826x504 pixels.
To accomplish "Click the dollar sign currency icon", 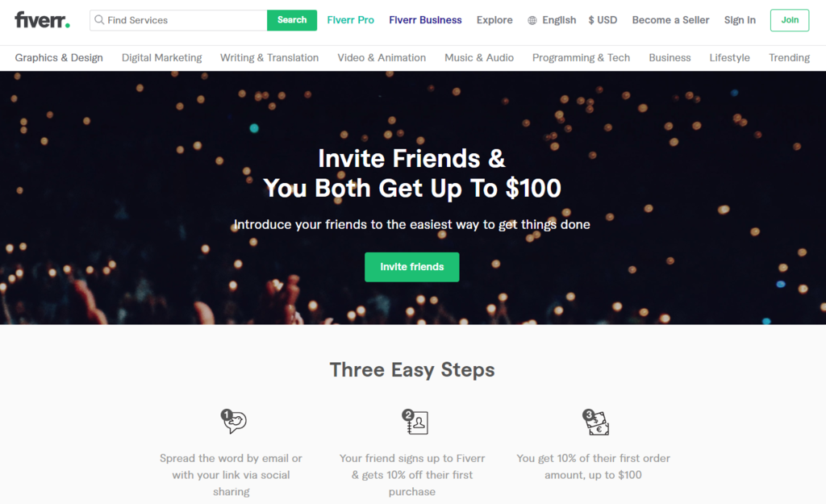I will (591, 19).
